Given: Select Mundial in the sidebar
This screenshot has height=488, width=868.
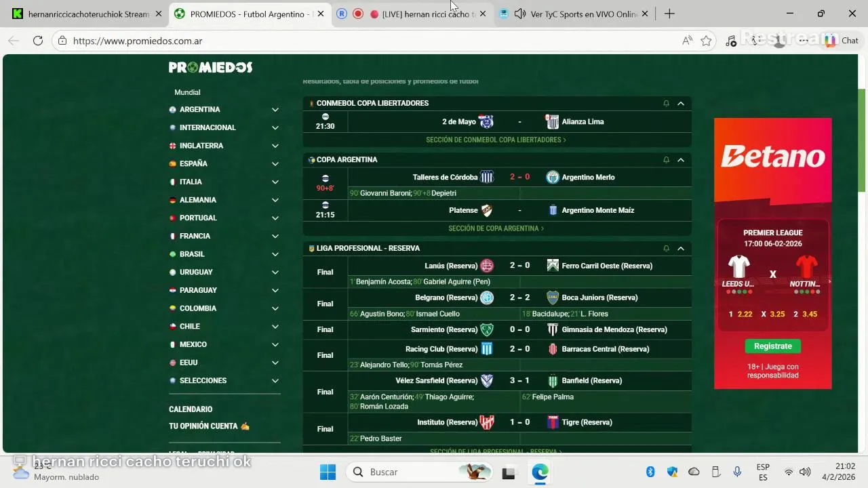Looking at the screenshot, I should (187, 92).
